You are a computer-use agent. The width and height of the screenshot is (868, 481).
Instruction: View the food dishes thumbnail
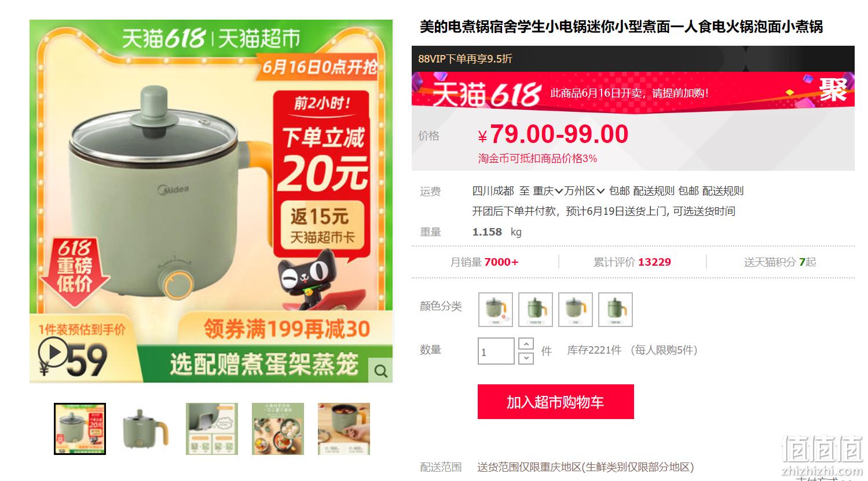click(x=278, y=429)
